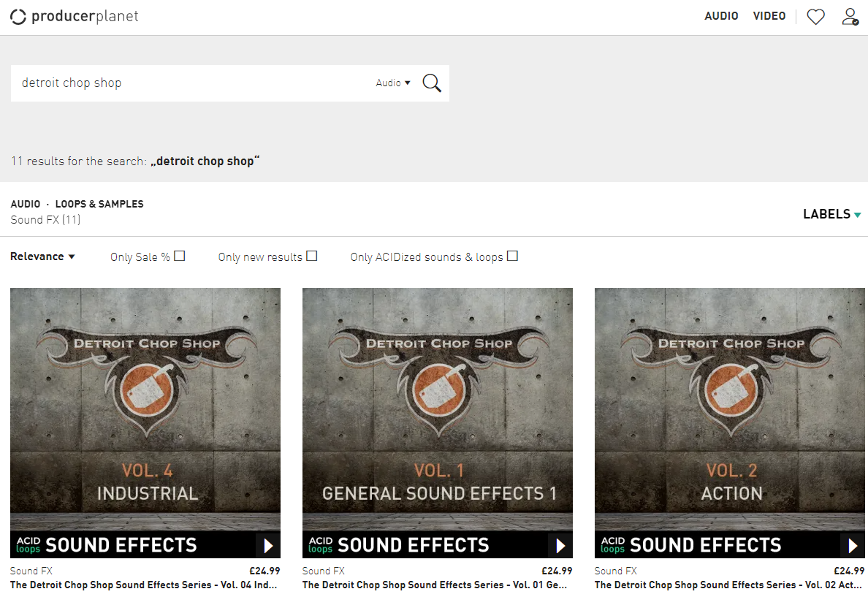Open the Audio search category dropdown
The width and height of the screenshot is (868, 597).
[393, 83]
